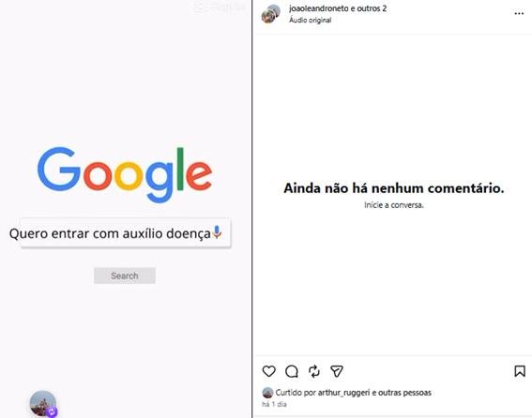
Task: Click the 'Inicie a conversa.' text
Action: click(x=393, y=205)
